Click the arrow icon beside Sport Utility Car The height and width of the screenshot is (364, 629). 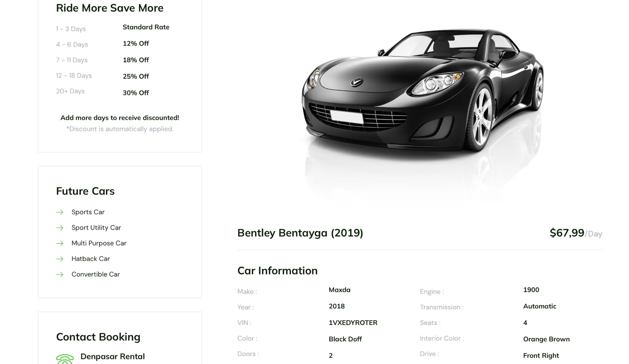pyautogui.click(x=60, y=228)
